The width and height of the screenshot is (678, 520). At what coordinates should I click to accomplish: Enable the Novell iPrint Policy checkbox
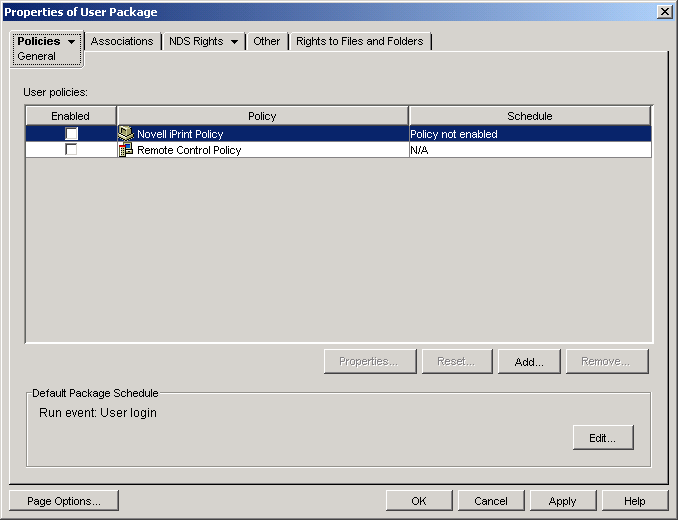(x=71, y=134)
